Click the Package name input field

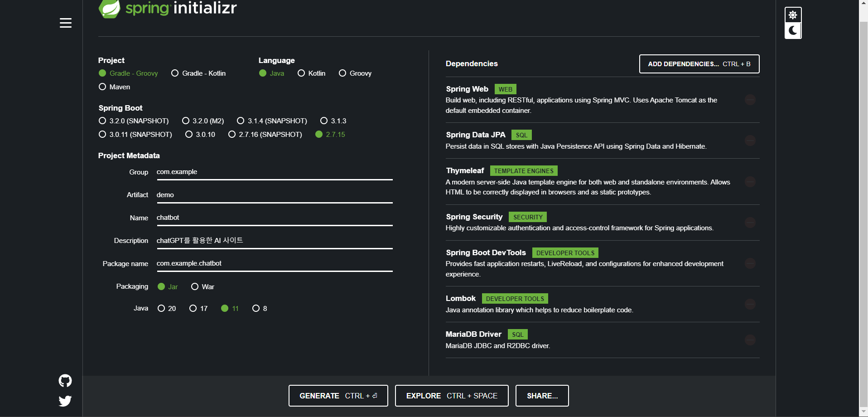tap(275, 264)
